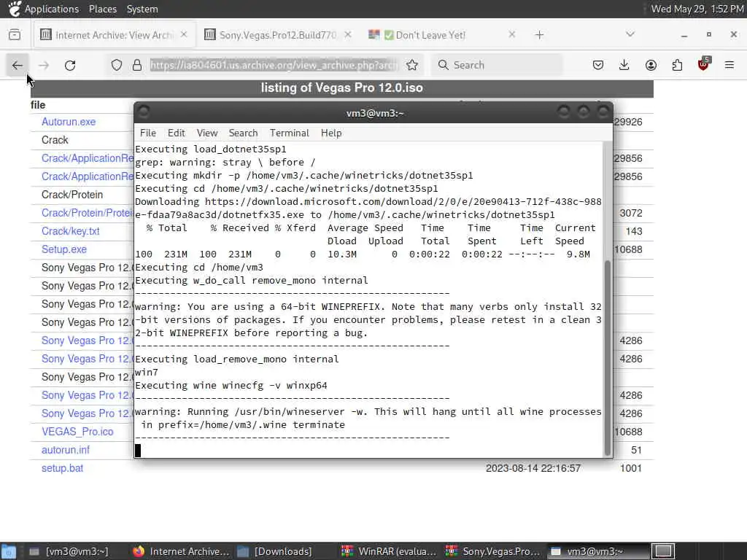Open a new tab with plus icon
Screen dimensions: 747x560
pyautogui.click(x=539, y=35)
